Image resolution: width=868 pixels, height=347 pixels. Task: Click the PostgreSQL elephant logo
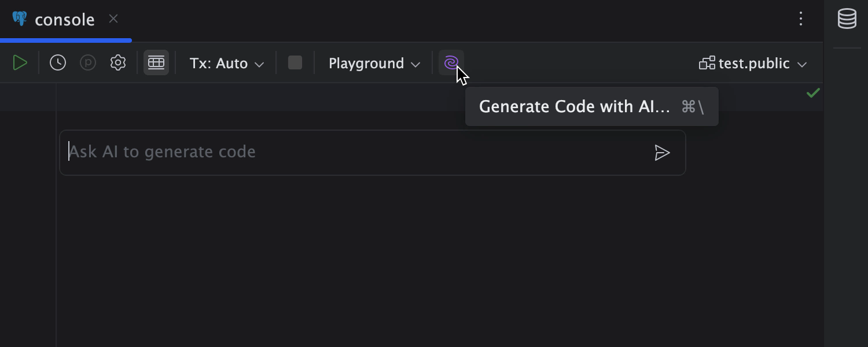pos(19,19)
